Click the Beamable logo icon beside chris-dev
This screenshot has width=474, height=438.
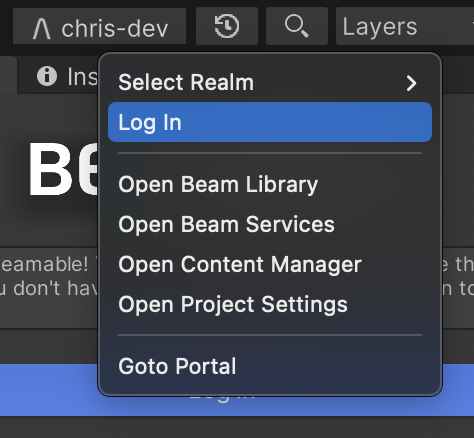pyautogui.click(x=42, y=29)
